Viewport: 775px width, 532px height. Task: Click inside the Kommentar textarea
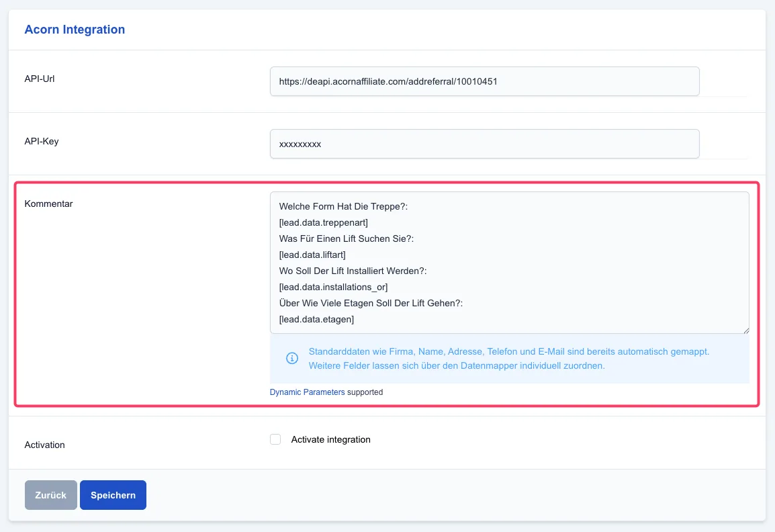pos(510,263)
